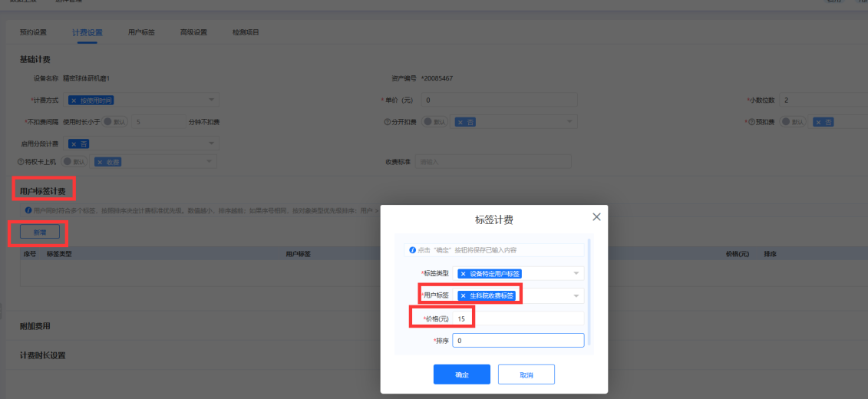This screenshot has height=399, width=868.
Task: Click the dialog's vertical scrollbar
Action: [589, 292]
